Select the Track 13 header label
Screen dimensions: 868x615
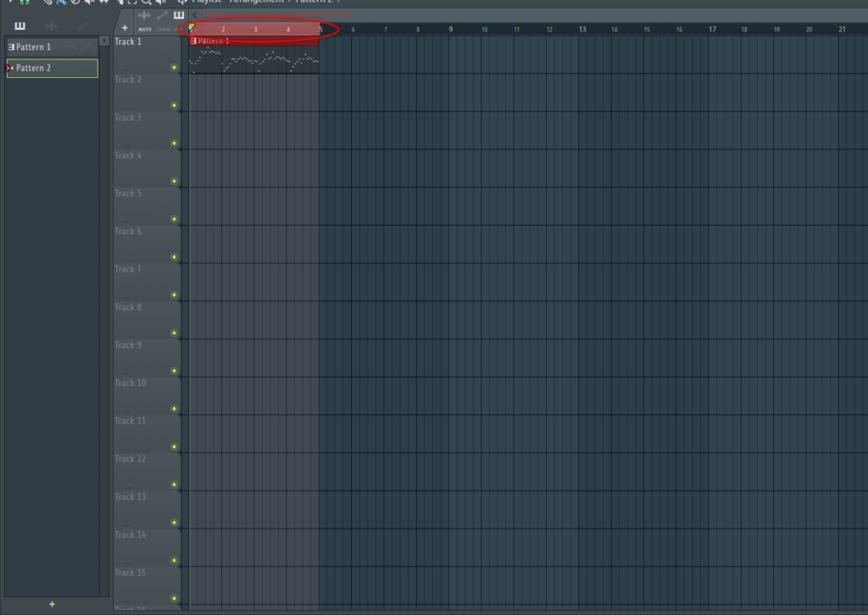pyautogui.click(x=130, y=497)
